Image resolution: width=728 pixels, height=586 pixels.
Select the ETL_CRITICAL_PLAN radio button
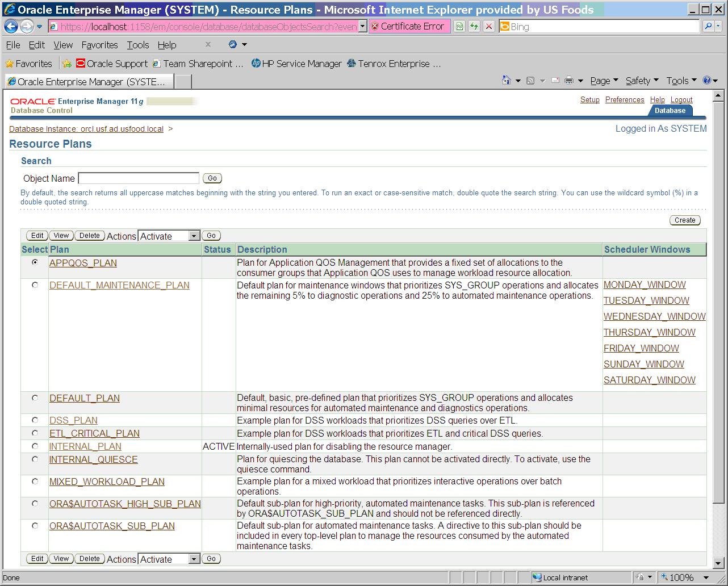(35, 433)
